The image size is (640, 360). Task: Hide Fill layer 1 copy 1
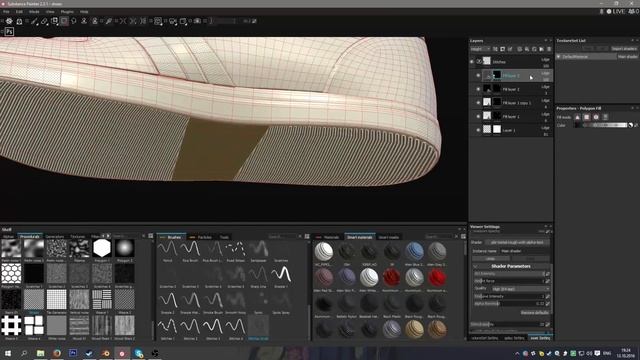click(478, 102)
